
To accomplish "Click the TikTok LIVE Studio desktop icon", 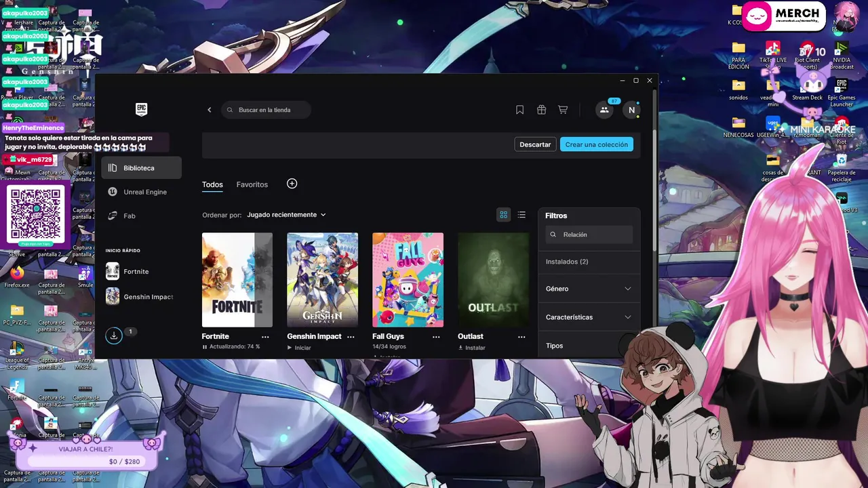I will coord(772,56).
